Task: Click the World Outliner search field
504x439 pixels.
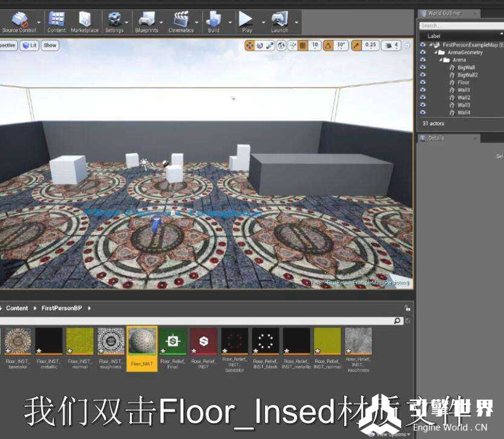Action: (460, 25)
